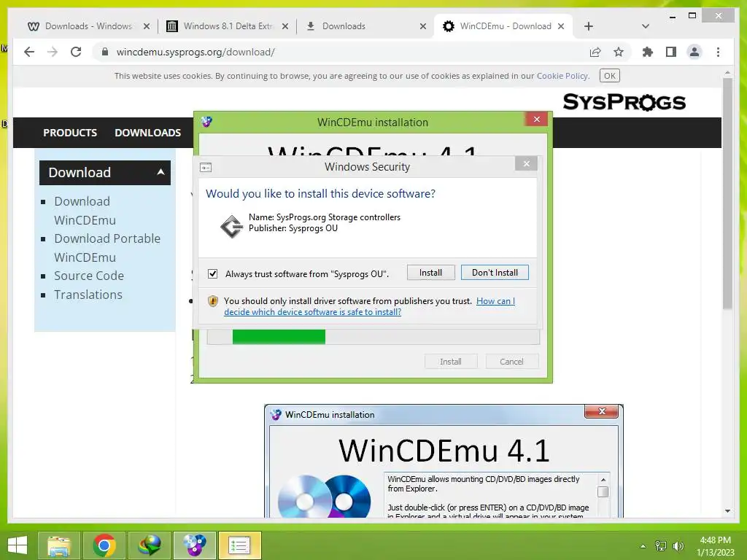Click the SysProgs publisher certificate icon
Viewport: 747px width, 560px height.
(x=232, y=226)
